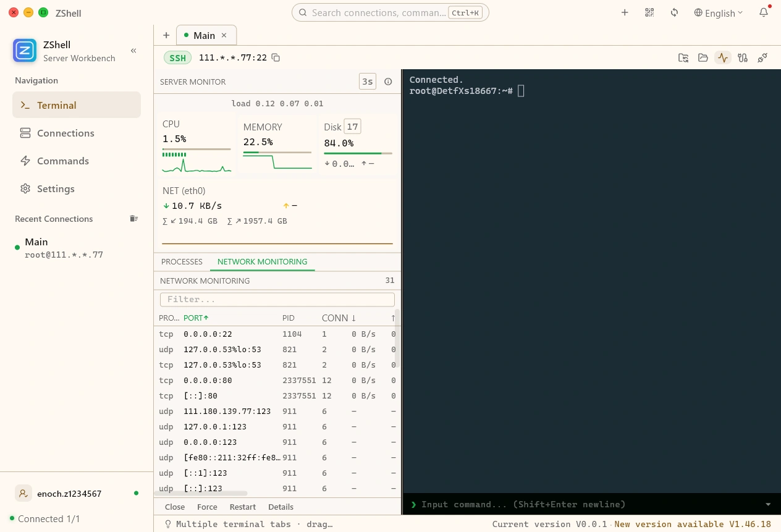Select the tcp [::]:80 row

pyautogui.click(x=275, y=396)
